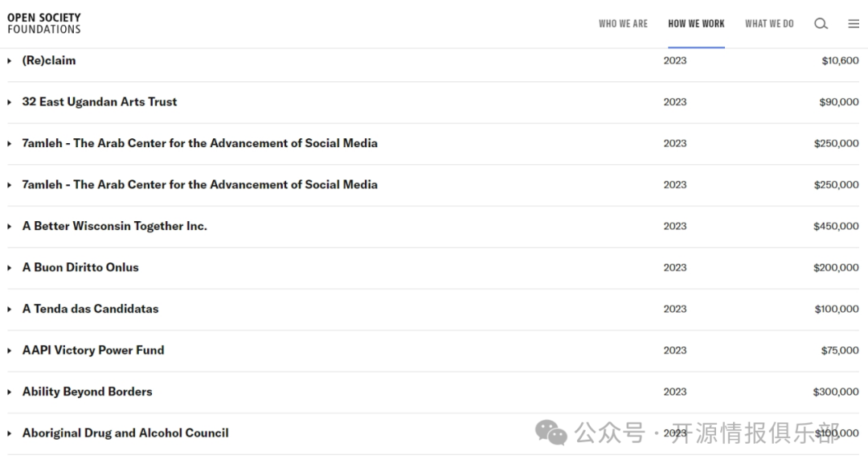The width and height of the screenshot is (868, 468).
Task: Open the search icon in header
Action: (821, 24)
